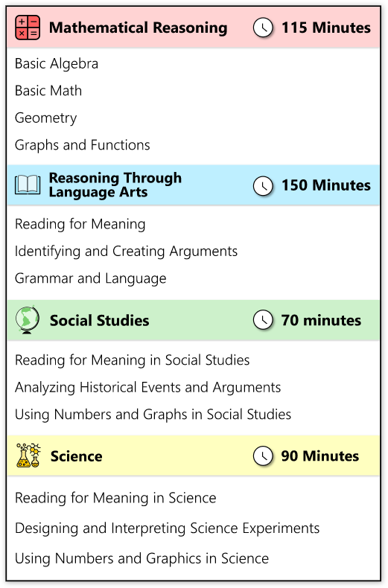Click the clock icon beside 70 minutes
The image size is (388, 588).
pyautogui.click(x=263, y=320)
